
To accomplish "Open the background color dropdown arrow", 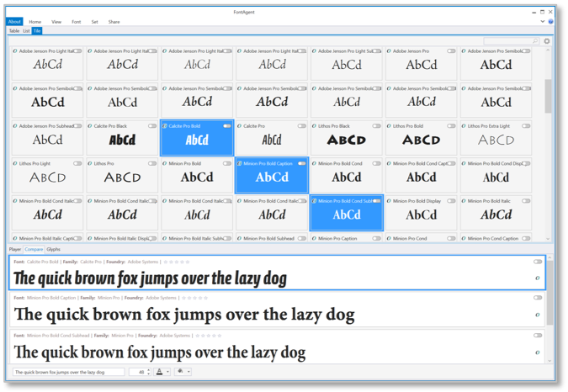I will tap(188, 372).
